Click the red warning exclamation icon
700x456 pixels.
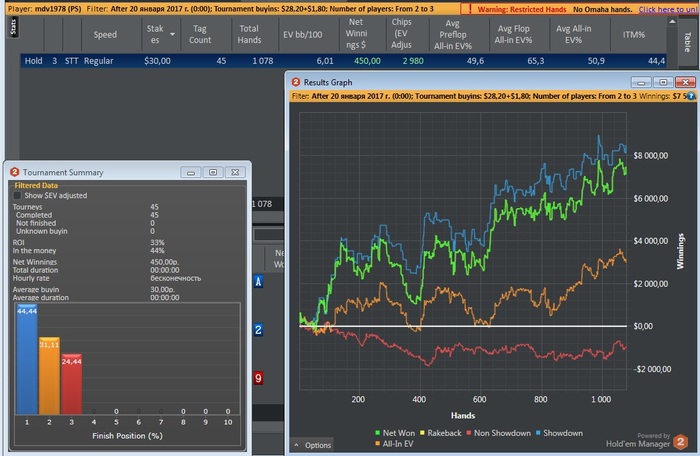click(x=469, y=9)
